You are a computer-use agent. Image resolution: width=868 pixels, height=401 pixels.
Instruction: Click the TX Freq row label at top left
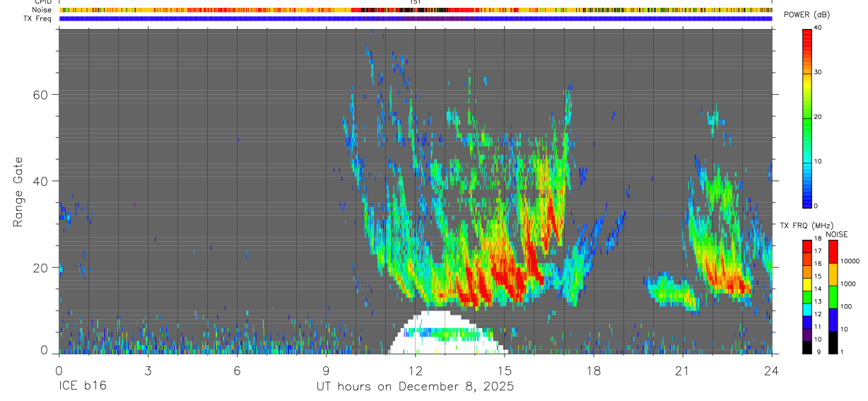37,18
